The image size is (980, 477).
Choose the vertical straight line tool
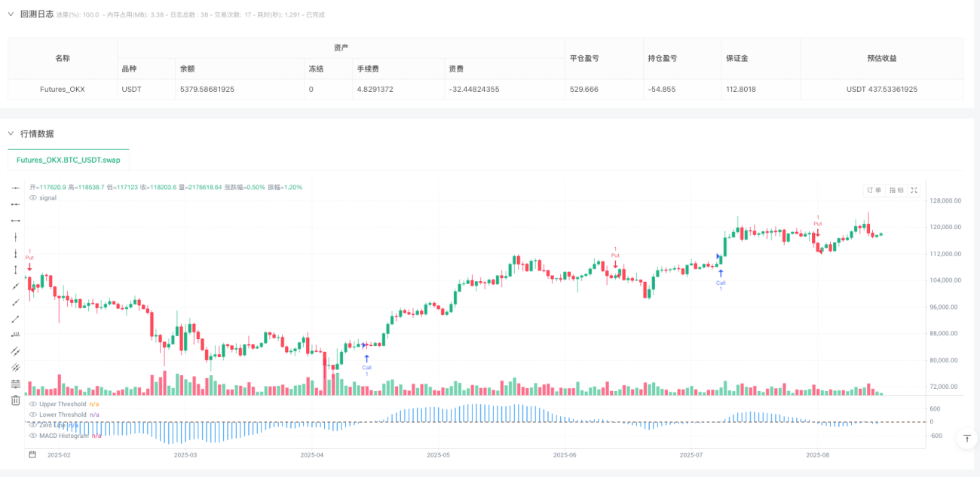coord(15,237)
